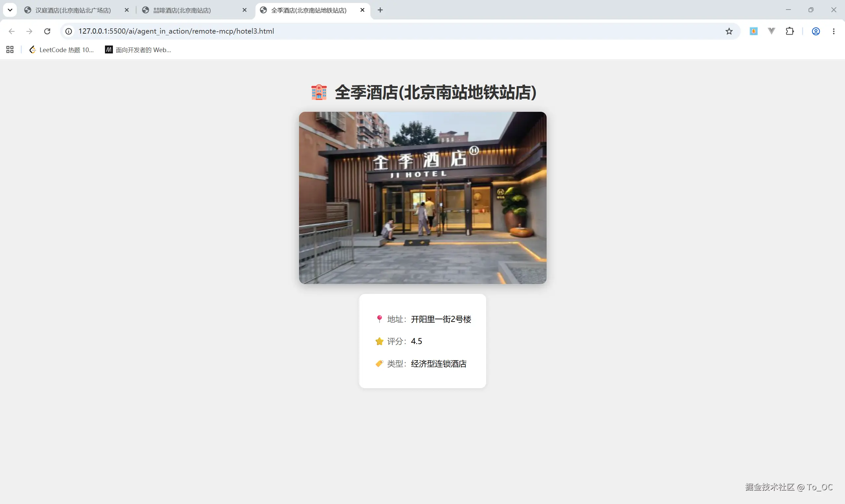Click the hotel emoji beside the title
This screenshot has width=845, height=504.
(319, 92)
